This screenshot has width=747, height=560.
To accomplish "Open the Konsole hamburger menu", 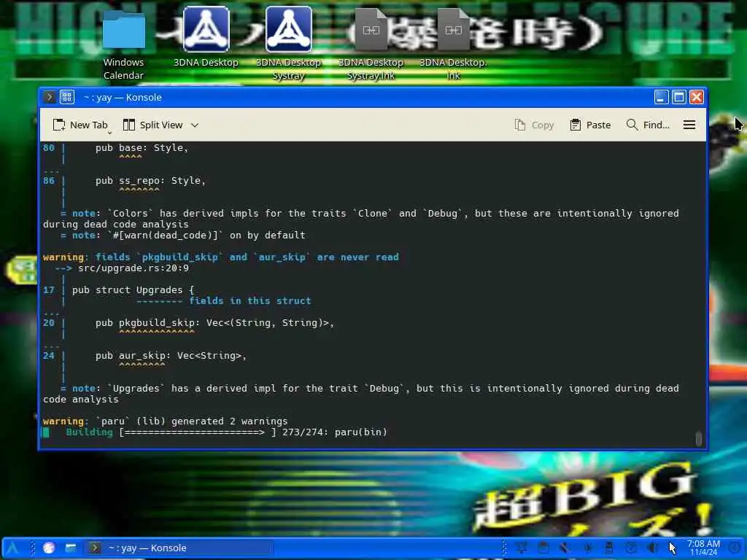I will [689, 125].
